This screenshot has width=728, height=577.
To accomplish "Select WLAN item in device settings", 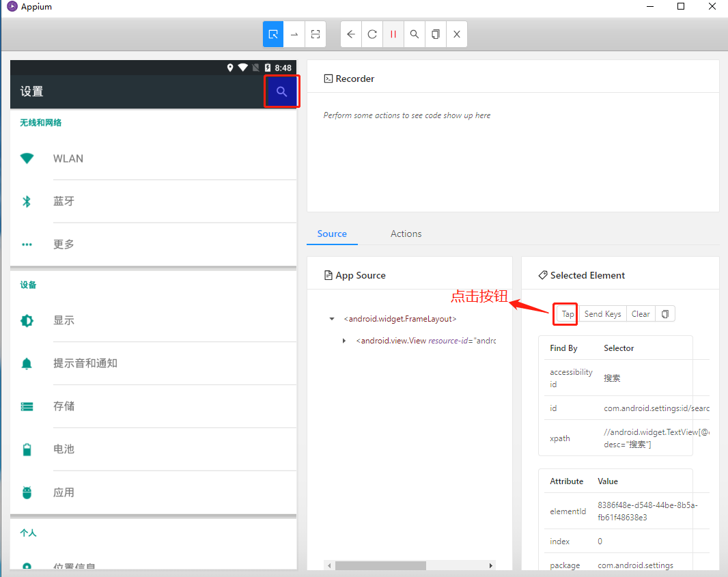I will pos(153,158).
